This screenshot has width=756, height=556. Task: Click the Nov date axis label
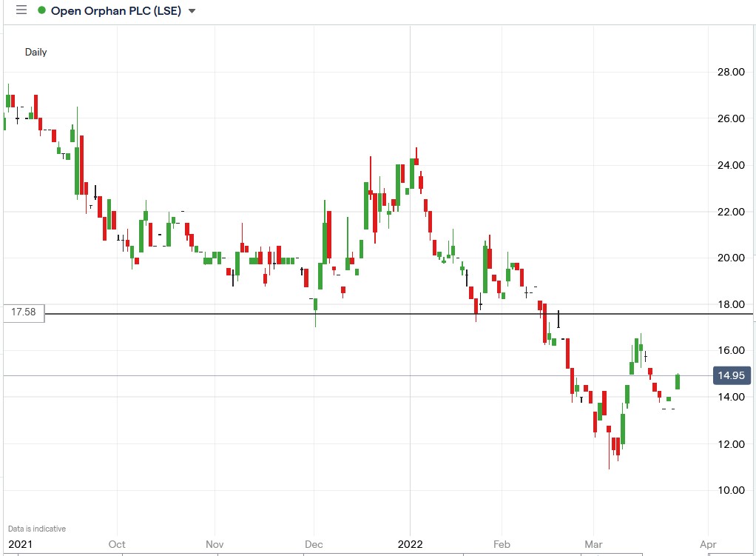pos(215,544)
